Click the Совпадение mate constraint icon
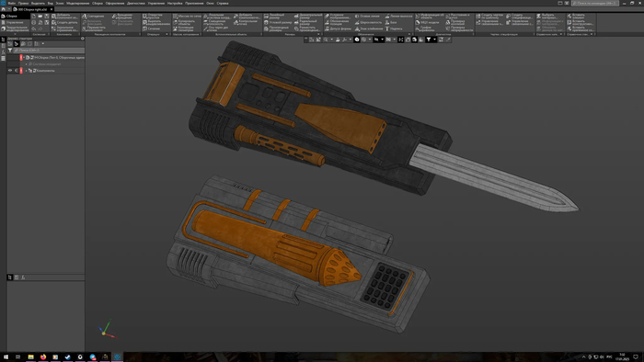Viewport: 644px width, 362px height. coord(85,17)
